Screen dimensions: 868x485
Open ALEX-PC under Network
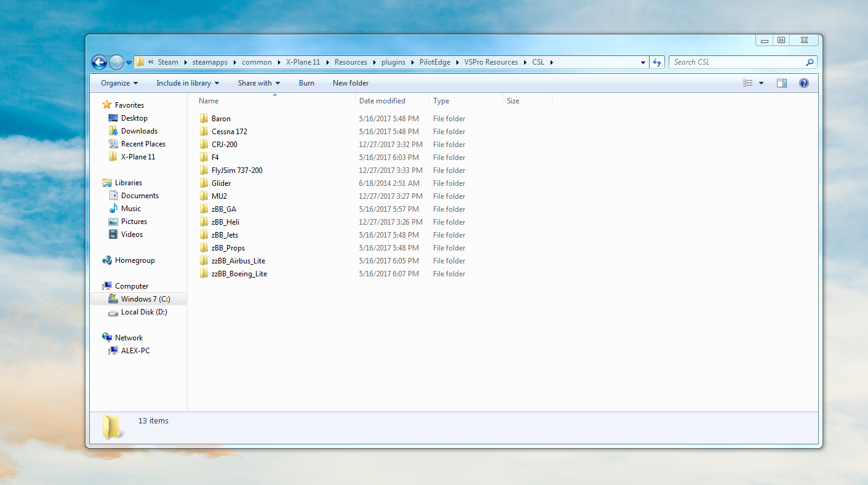pyautogui.click(x=135, y=351)
